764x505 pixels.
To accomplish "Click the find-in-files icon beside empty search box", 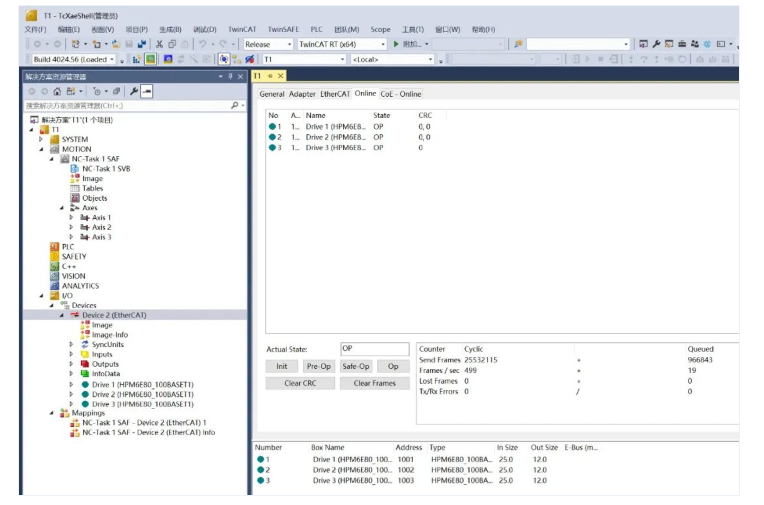I will (518, 44).
